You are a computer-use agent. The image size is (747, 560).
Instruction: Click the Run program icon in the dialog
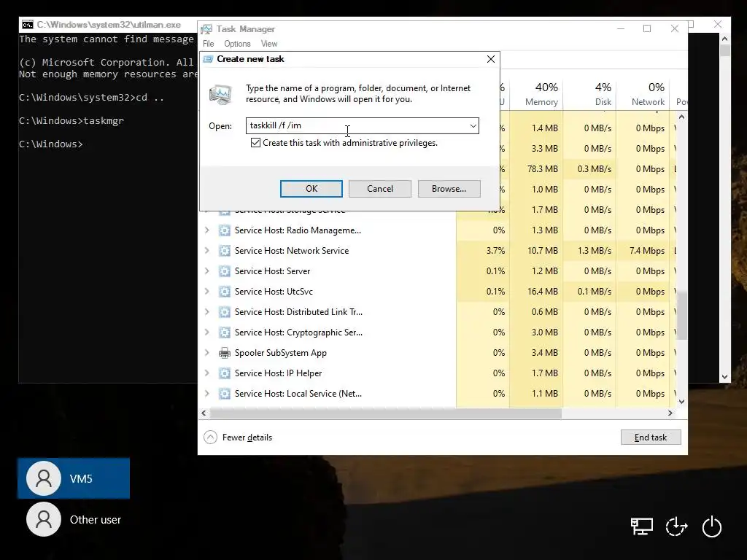point(220,94)
